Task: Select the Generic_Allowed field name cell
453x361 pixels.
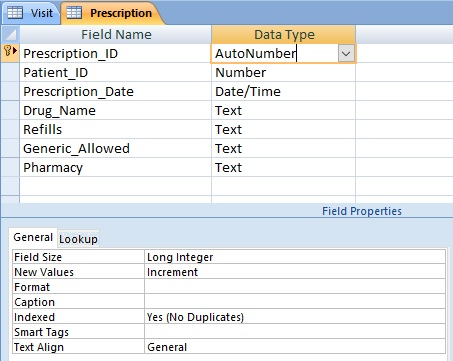Action: coord(116,148)
